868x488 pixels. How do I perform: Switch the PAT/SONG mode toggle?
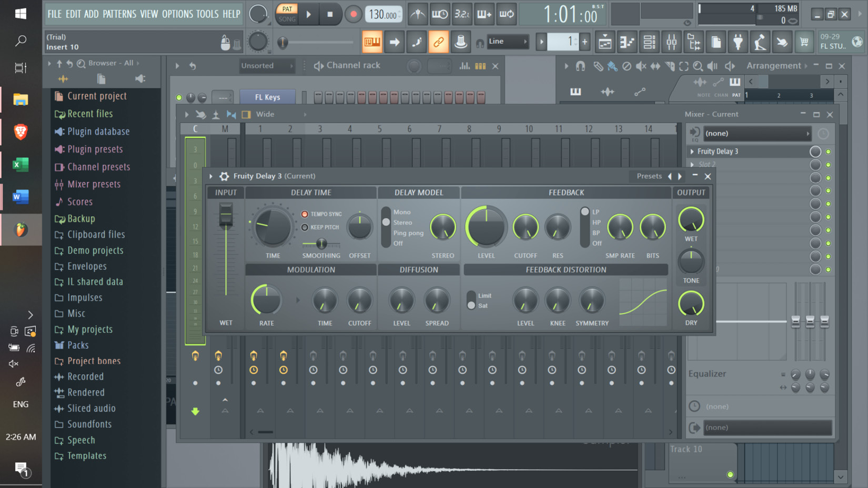pyautogui.click(x=287, y=14)
